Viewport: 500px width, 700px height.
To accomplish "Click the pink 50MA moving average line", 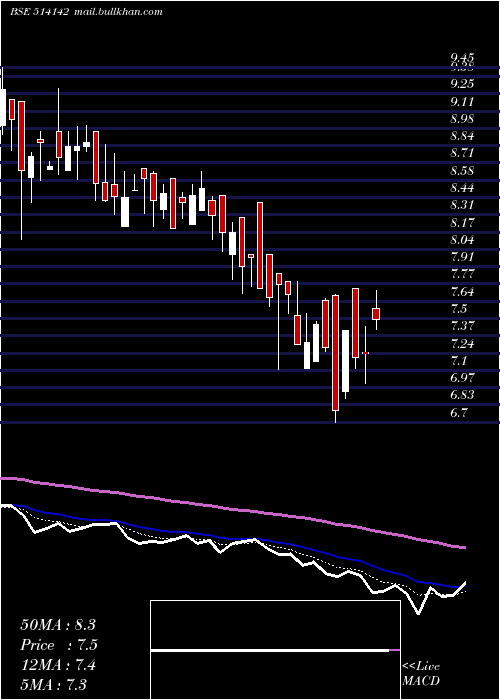I will 233,509.
